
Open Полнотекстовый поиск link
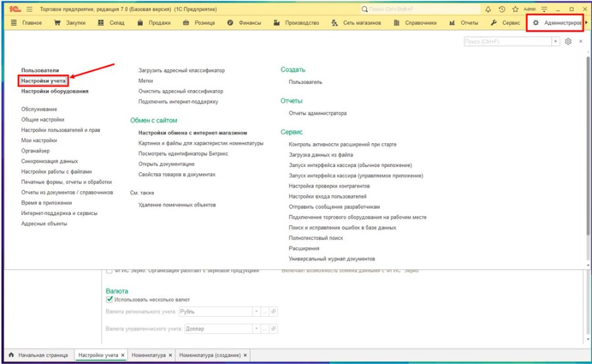[316, 238]
